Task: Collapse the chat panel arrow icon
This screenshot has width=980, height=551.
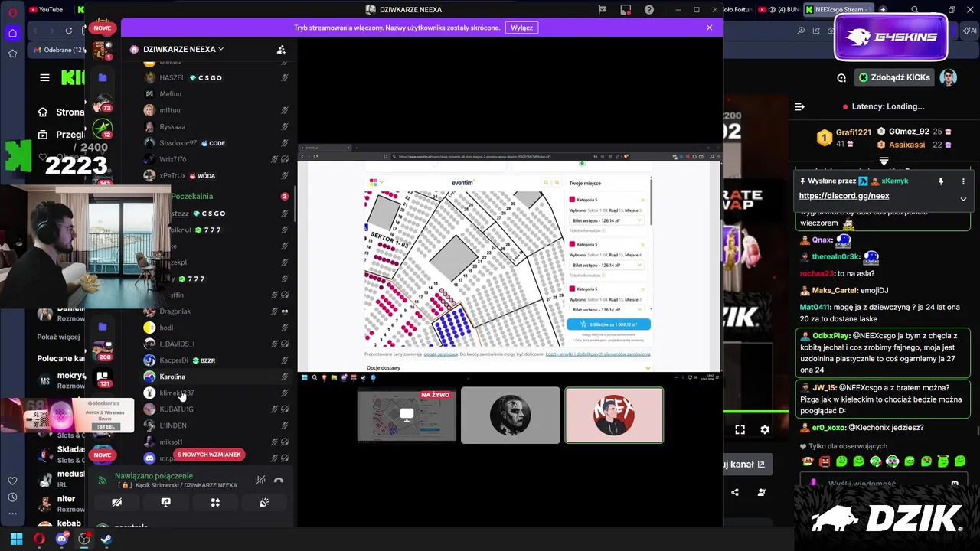Action: pos(799,106)
